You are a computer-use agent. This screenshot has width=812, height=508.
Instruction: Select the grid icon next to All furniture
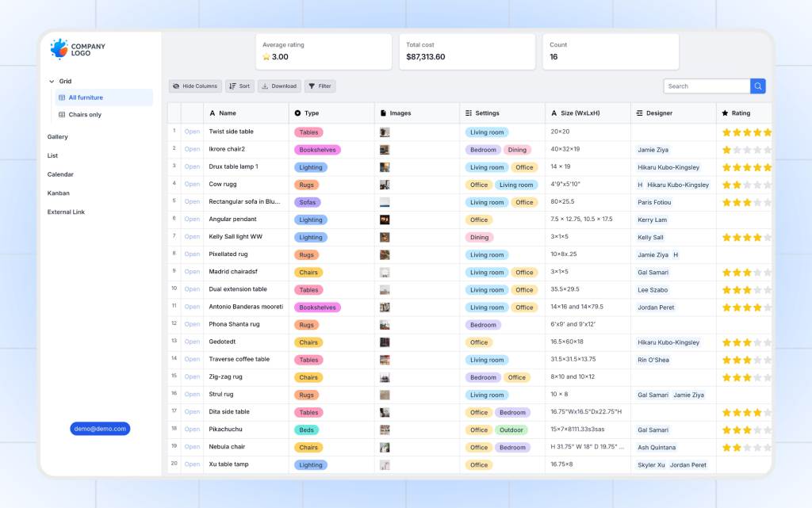(x=63, y=96)
